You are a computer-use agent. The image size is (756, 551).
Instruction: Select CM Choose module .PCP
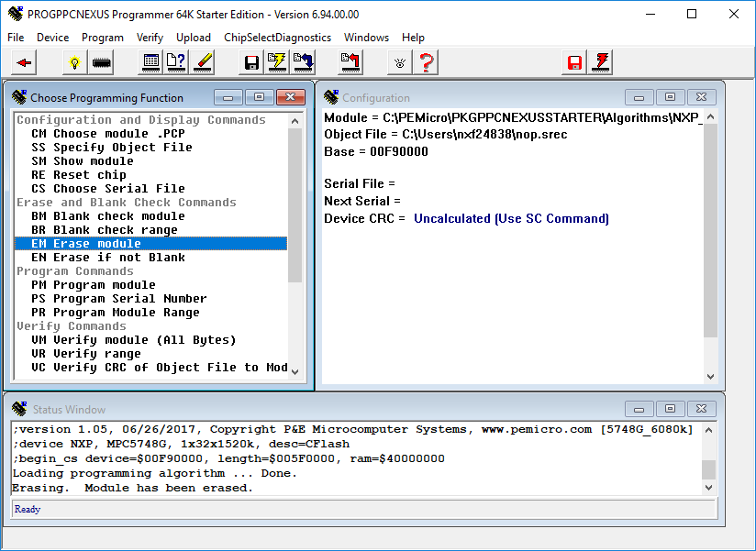pos(150,134)
